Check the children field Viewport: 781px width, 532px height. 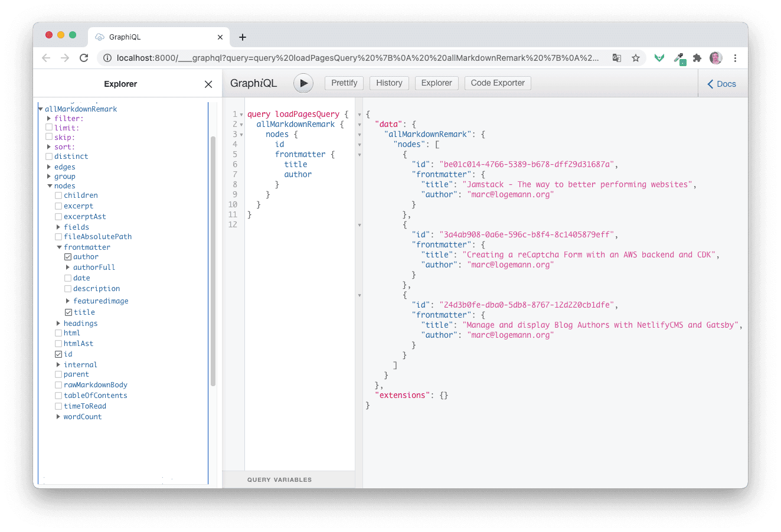(x=58, y=195)
